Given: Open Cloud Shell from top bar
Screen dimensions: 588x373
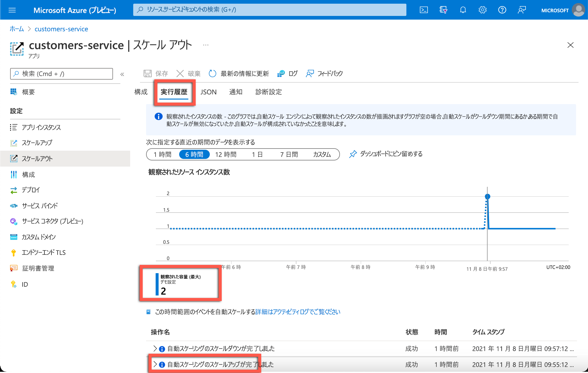Looking at the screenshot, I should 424,10.
